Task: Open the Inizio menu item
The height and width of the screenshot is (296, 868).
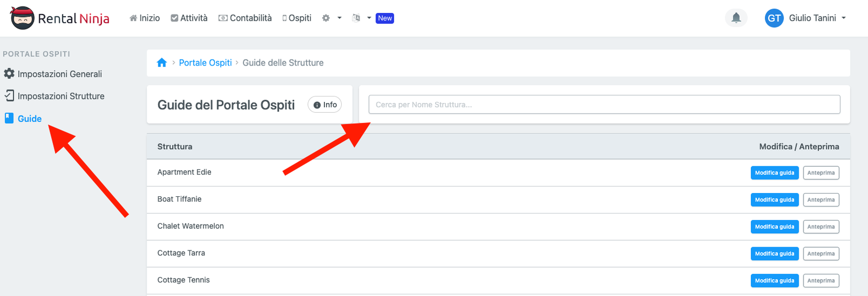Action: pos(145,18)
